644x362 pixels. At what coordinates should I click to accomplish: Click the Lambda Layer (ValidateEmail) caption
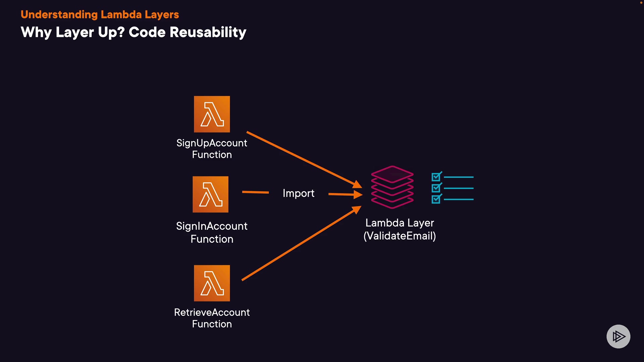pyautogui.click(x=399, y=229)
